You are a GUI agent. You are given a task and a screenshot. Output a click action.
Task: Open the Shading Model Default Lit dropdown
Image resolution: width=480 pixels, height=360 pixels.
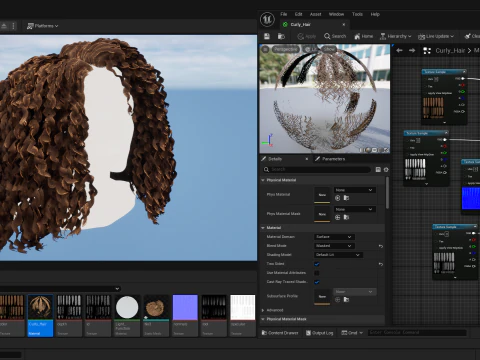click(338, 255)
